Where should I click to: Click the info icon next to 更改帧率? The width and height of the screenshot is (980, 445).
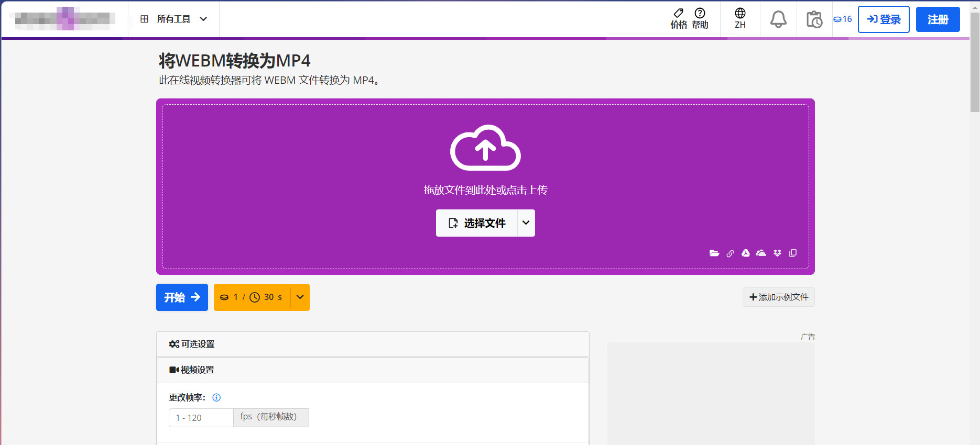click(x=216, y=398)
